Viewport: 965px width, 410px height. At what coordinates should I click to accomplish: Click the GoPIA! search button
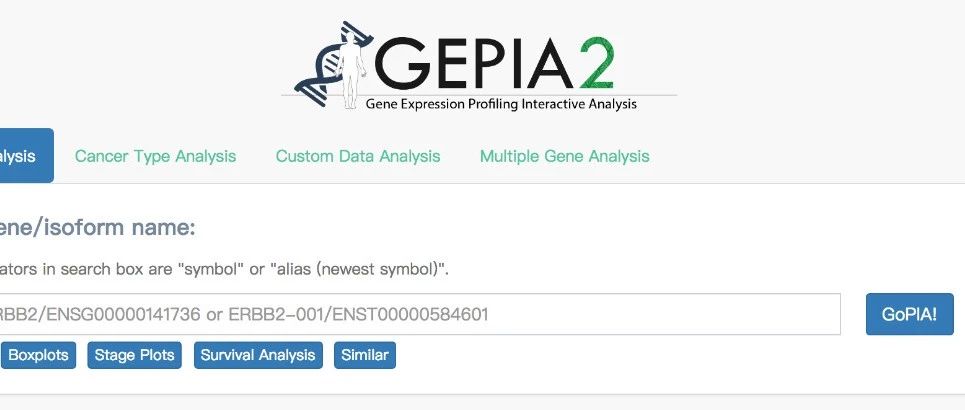point(910,315)
